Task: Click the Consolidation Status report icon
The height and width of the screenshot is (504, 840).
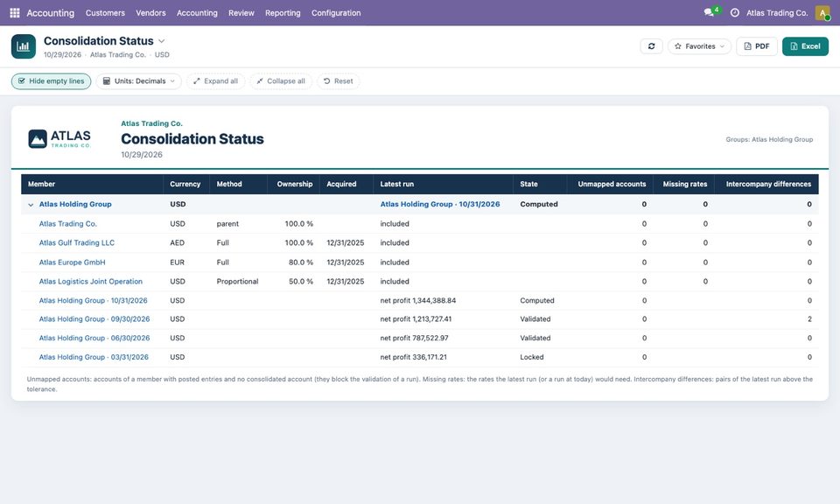Action: coord(24,46)
